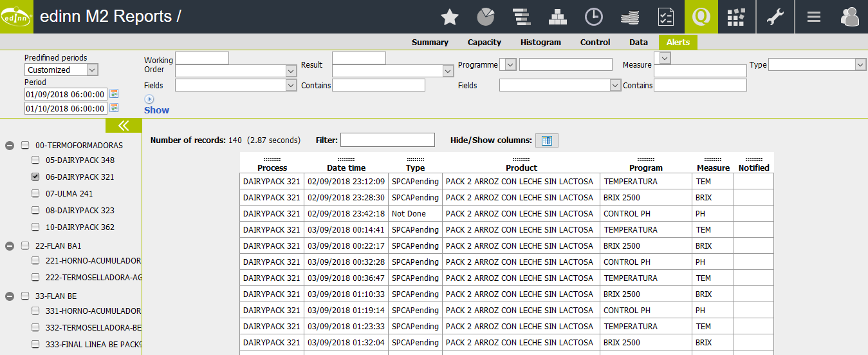Image resolution: width=868 pixels, height=355 pixels.
Task: Click the Show link
Action: click(156, 110)
